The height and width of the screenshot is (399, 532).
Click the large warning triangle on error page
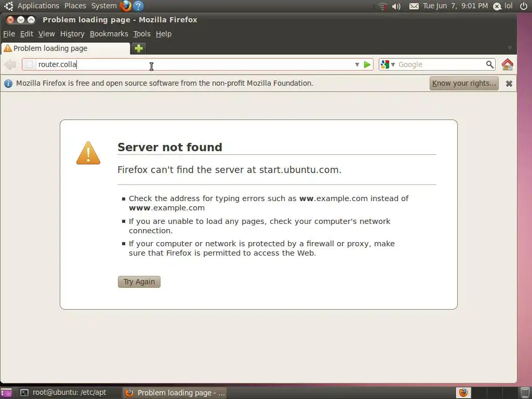click(x=88, y=153)
